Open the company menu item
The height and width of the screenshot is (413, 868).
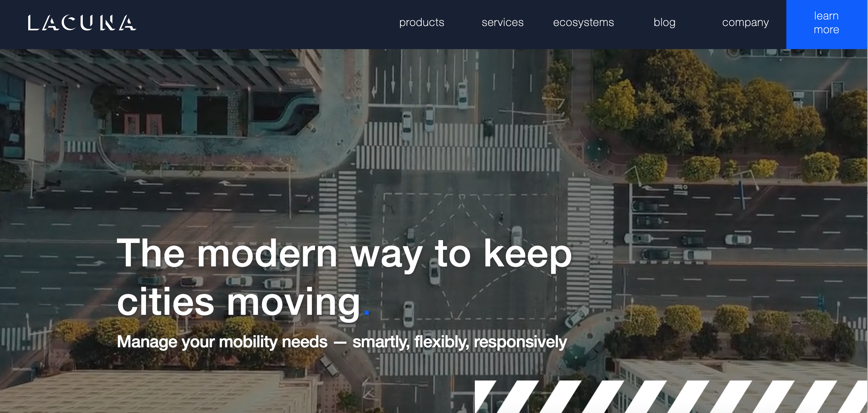pos(745,22)
